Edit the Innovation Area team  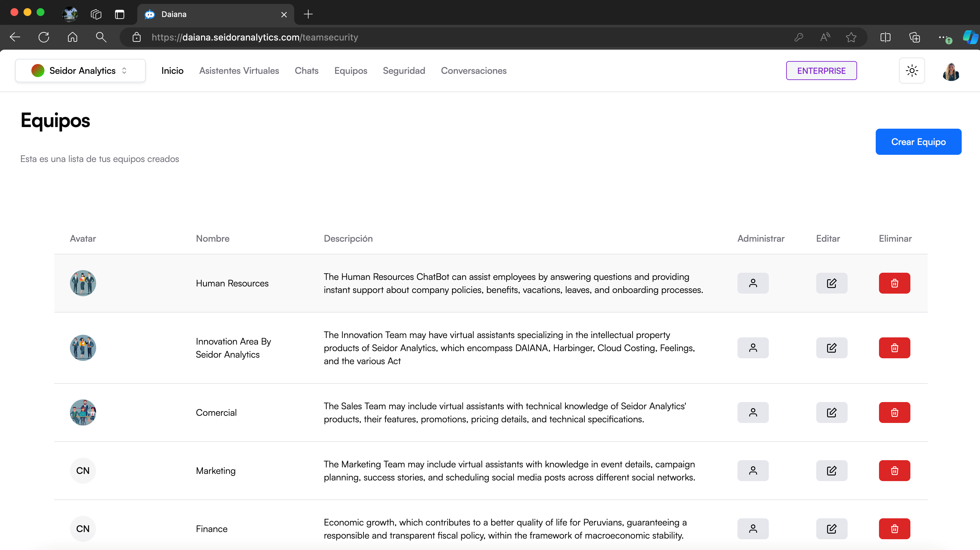831,348
